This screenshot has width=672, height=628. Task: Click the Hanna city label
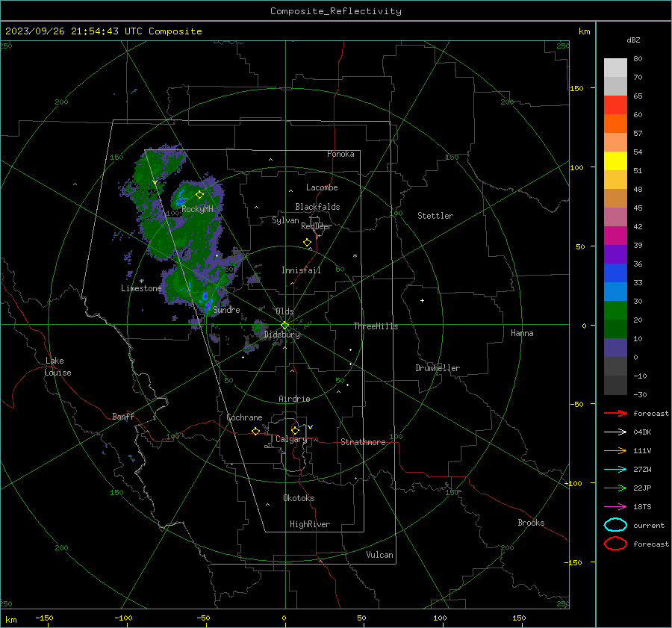click(522, 333)
